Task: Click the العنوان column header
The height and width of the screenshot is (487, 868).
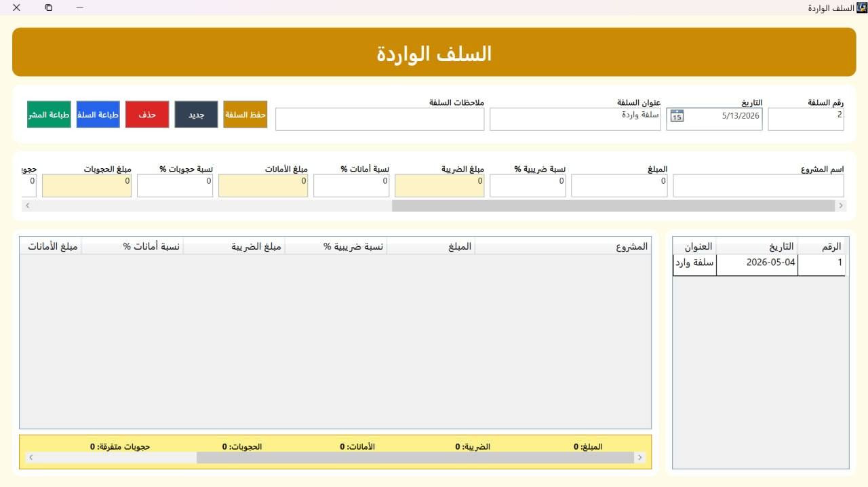Action: pyautogui.click(x=694, y=247)
